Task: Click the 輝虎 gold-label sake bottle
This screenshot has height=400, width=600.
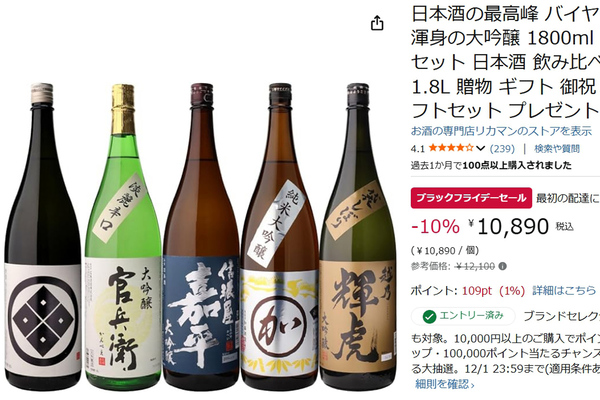Action: (x=358, y=237)
